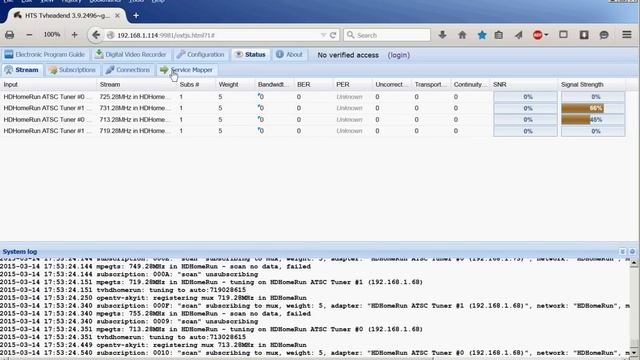
Task: Select the Stream sub-tab
Action: (x=22, y=70)
